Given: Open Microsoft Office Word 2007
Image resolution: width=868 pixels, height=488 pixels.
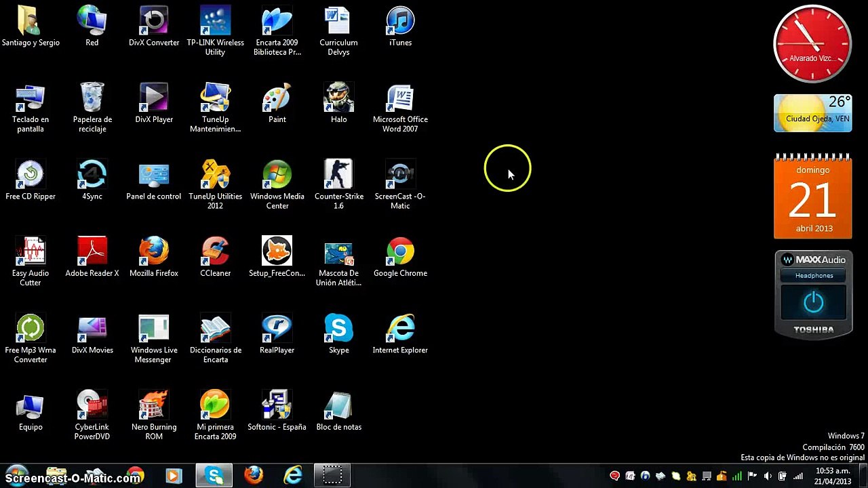Looking at the screenshot, I should (x=400, y=108).
